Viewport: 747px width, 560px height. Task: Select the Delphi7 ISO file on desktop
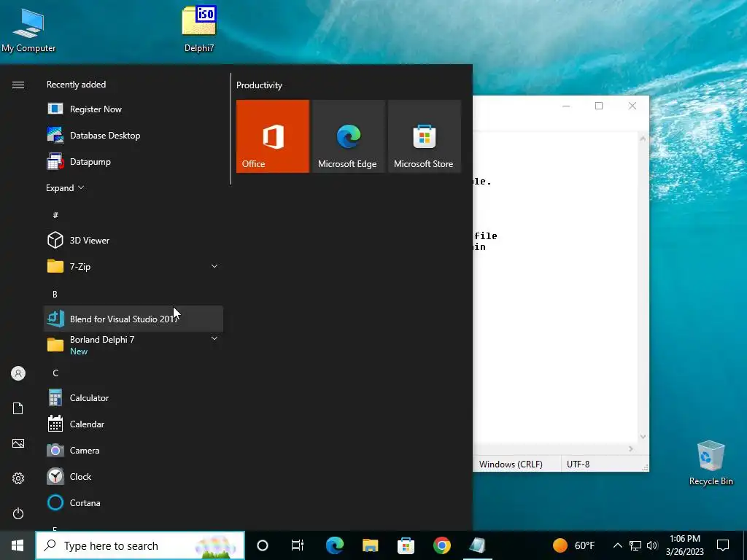click(199, 28)
